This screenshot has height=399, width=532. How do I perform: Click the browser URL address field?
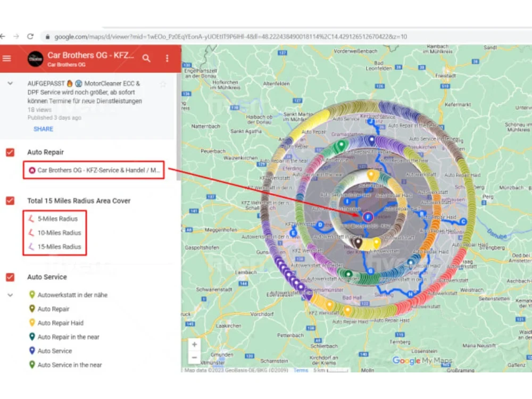tap(231, 37)
